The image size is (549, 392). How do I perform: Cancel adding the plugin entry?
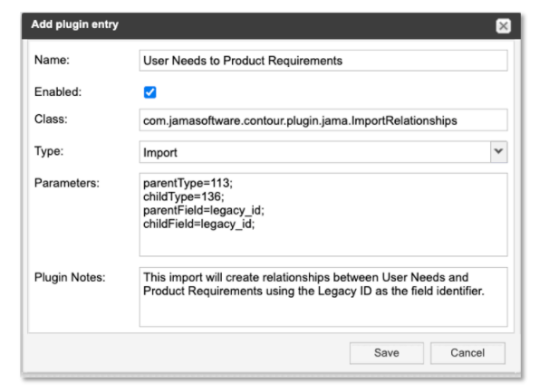click(x=467, y=353)
